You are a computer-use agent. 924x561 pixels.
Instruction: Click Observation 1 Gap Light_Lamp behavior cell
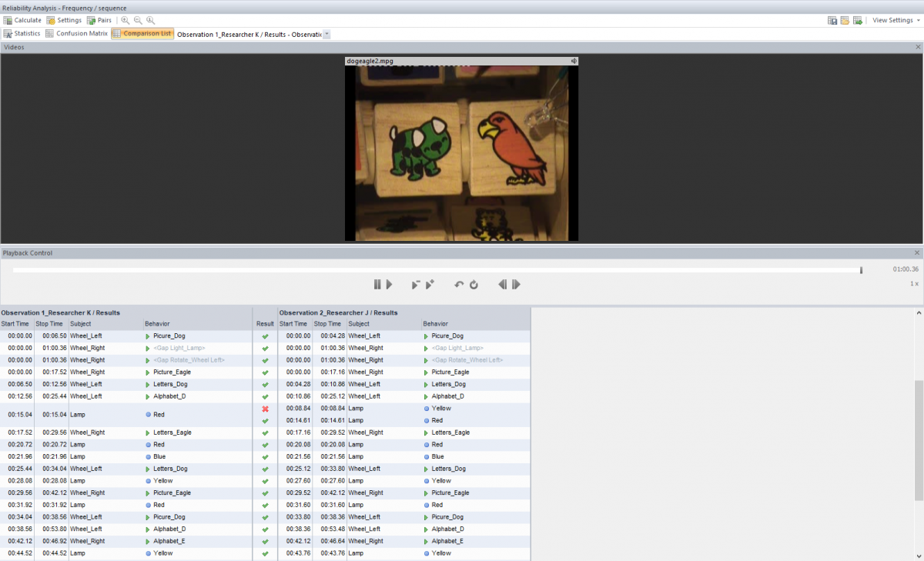179,348
